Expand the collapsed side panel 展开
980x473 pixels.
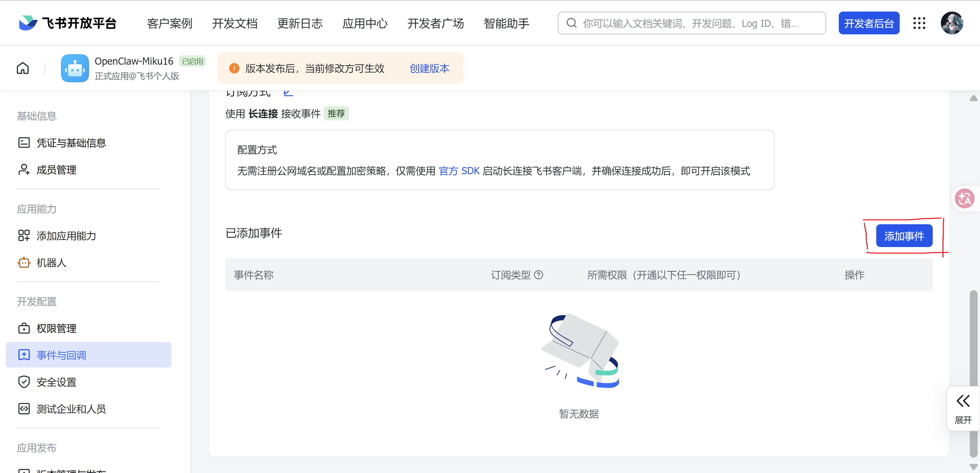[x=963, y=408]
